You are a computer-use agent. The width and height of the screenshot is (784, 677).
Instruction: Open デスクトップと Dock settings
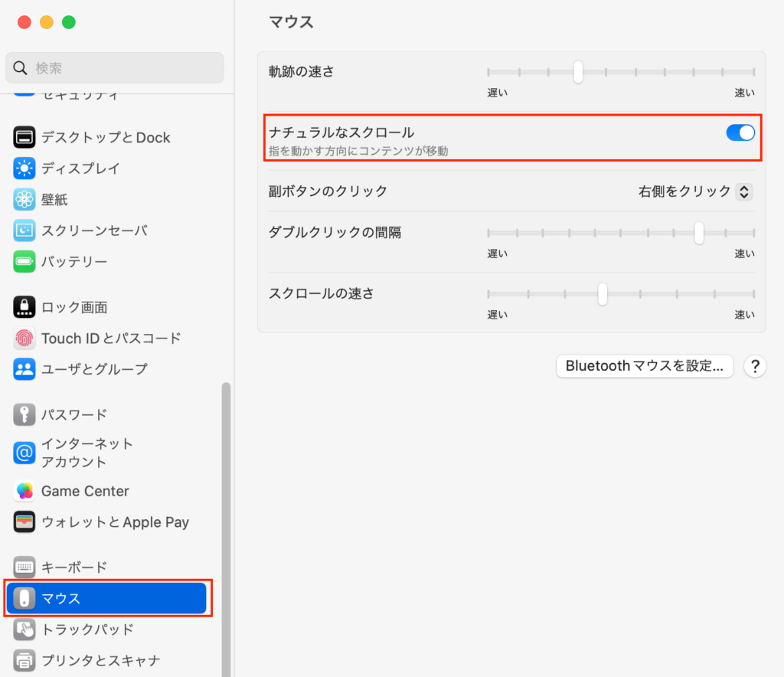click(x=106, y=138)
